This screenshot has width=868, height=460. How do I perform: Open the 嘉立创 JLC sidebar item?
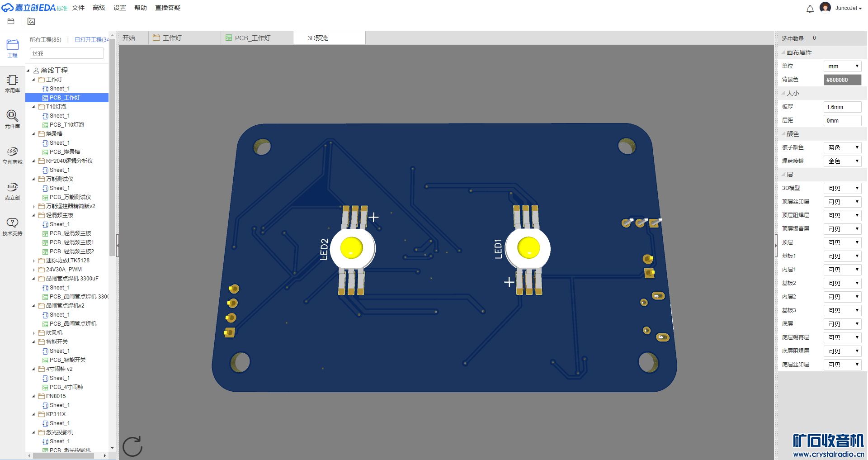(12, 191)
